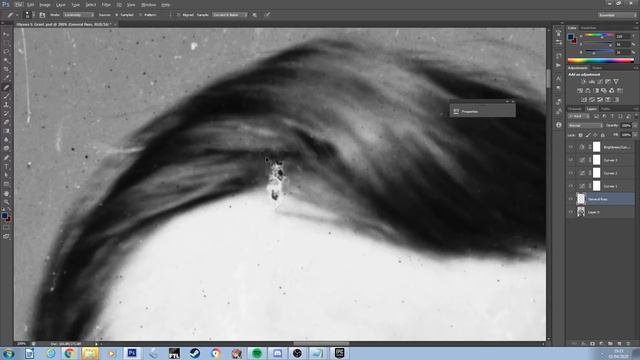Hide the Brightness/Contrast adjustment layer
The image size is (640, 360).
571,147
